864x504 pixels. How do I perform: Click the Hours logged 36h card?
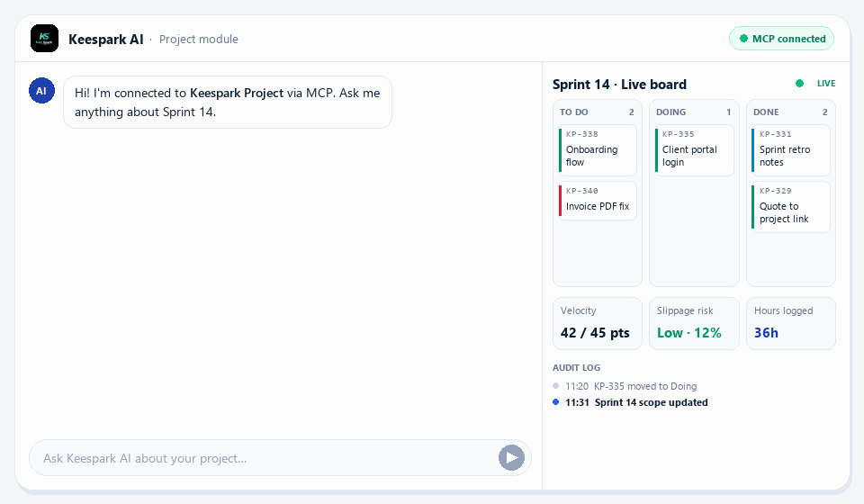pyautogui.click(x=791, y=323)
